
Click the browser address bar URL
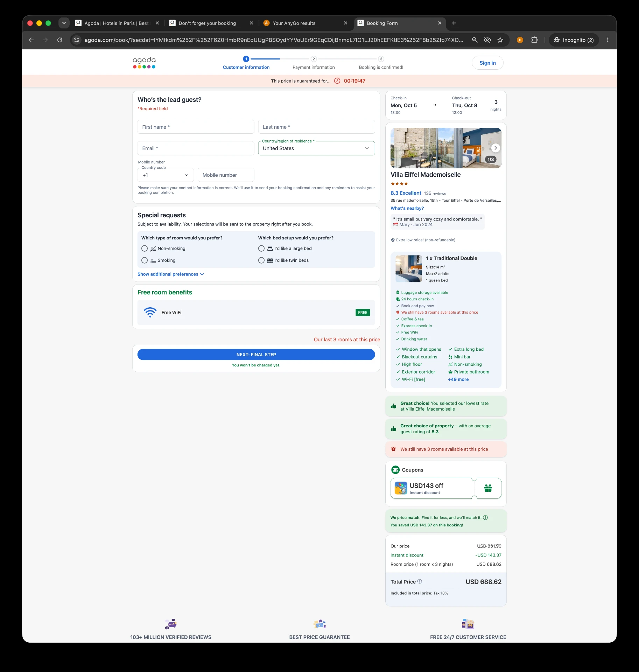pyautogui.click(x=274, y=40)
